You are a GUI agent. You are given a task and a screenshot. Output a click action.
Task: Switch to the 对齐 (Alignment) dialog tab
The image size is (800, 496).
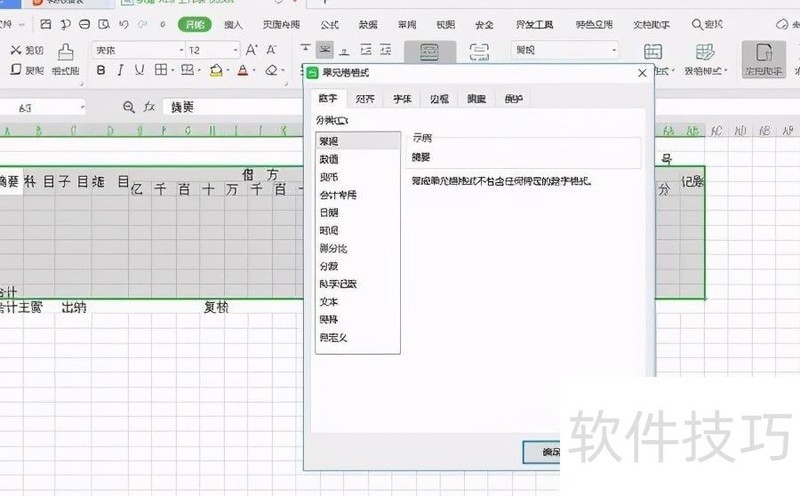[x=366, y=98]
